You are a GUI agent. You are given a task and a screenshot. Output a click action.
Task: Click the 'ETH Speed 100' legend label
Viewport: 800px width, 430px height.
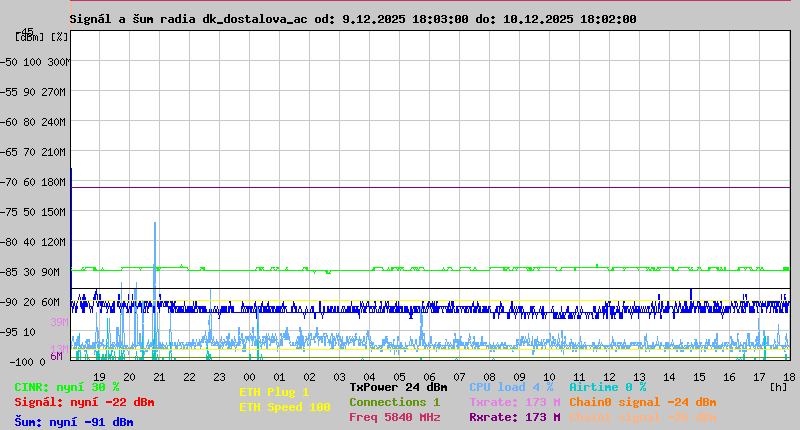[x=285, y=408]
